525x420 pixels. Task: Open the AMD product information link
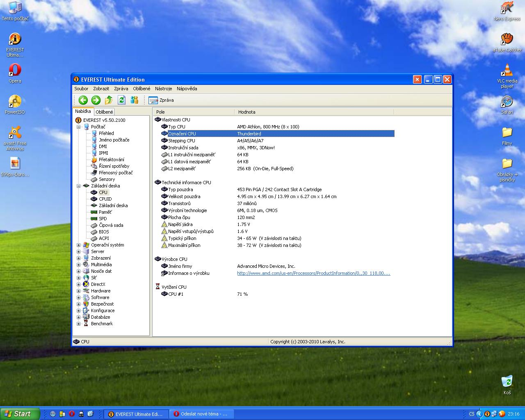tap(313, 273)
